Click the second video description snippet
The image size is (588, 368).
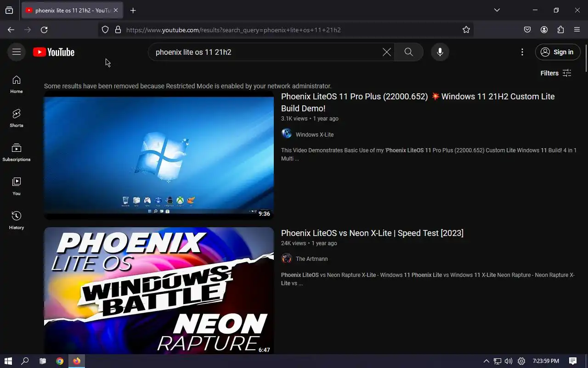tap(428, 279)
